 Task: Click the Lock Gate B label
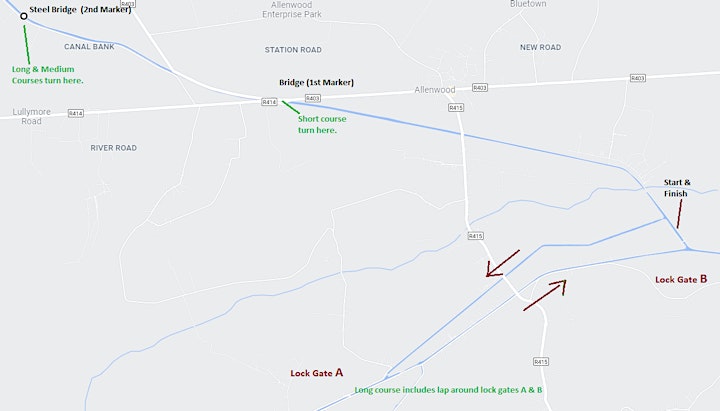[x=681, y=279]
